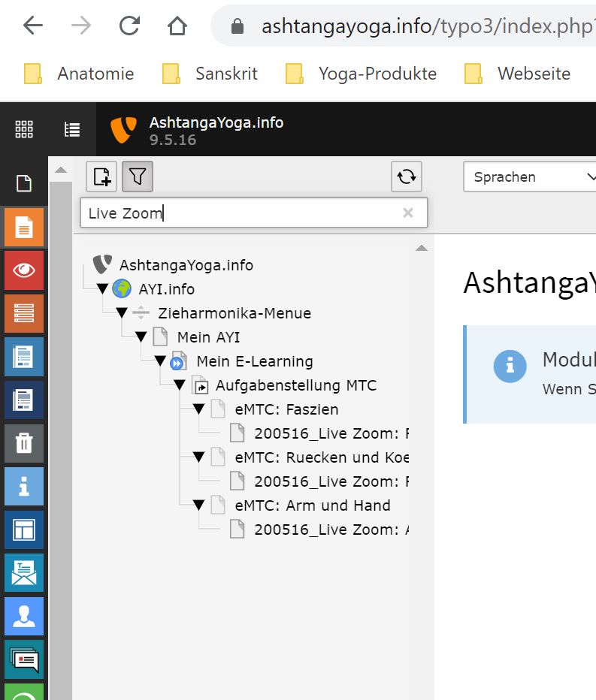Click the page tree scroll-up arrow
Image resolution: width=596 pixels, height=700 pixels.
point(422,248)
